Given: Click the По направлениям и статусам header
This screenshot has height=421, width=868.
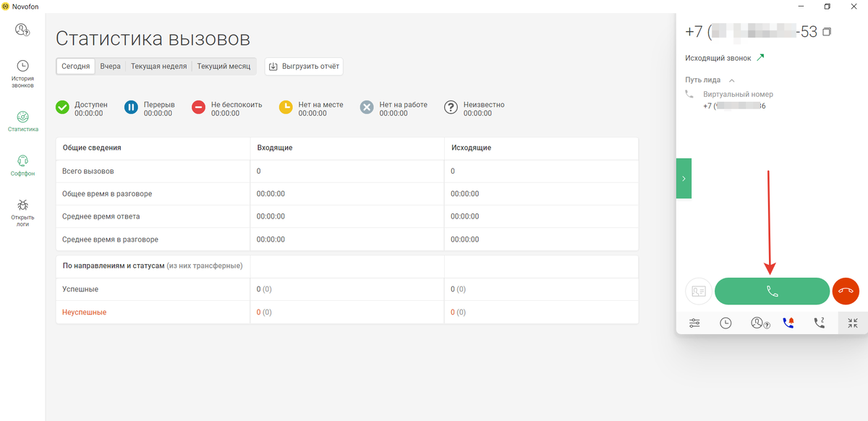Looking at the screenshot, I should (113, 266).
